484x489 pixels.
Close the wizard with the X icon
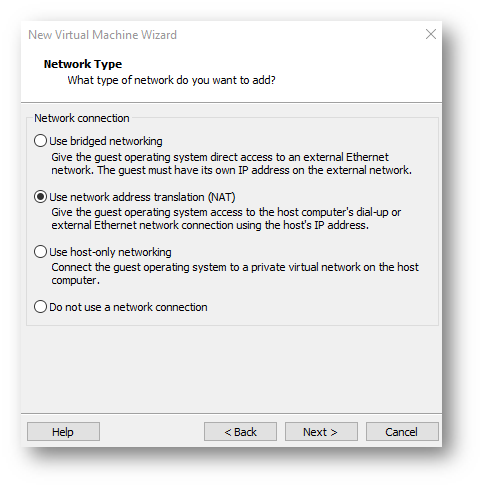point(431,34)
